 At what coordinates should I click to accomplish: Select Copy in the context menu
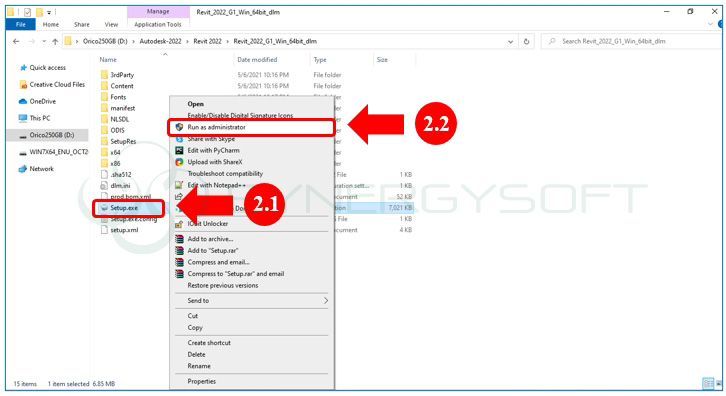click(x=195, y=327)
